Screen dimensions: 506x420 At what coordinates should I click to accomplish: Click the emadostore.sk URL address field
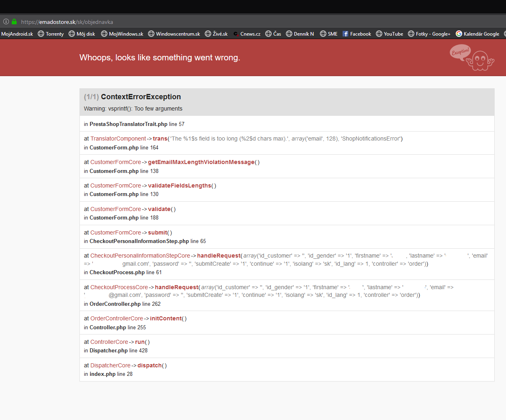tap(67, 22)
